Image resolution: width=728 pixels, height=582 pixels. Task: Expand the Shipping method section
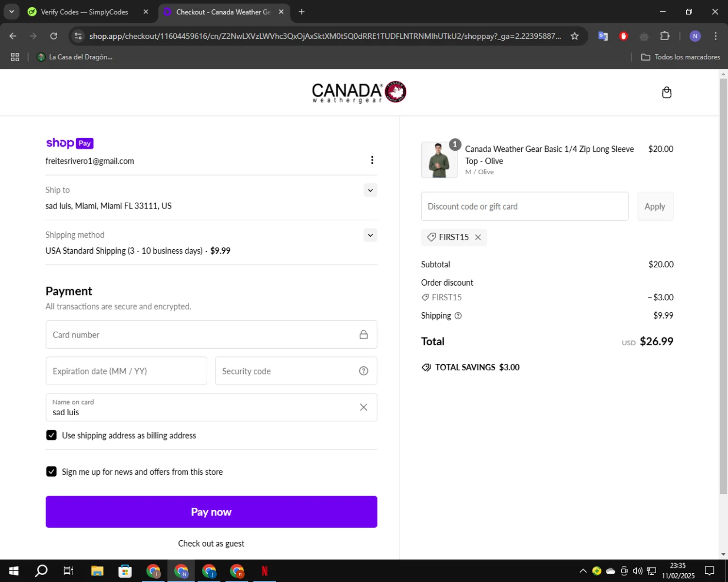coord(370,235)
